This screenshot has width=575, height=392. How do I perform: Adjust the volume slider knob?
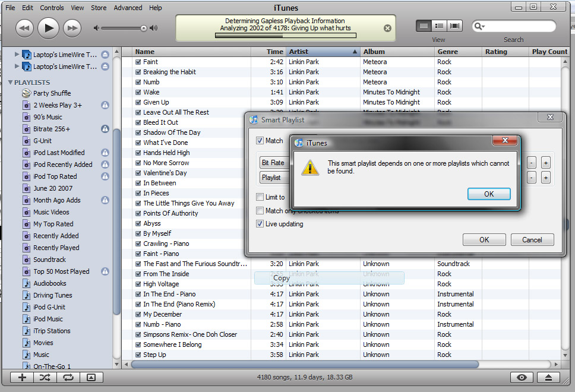143,29
